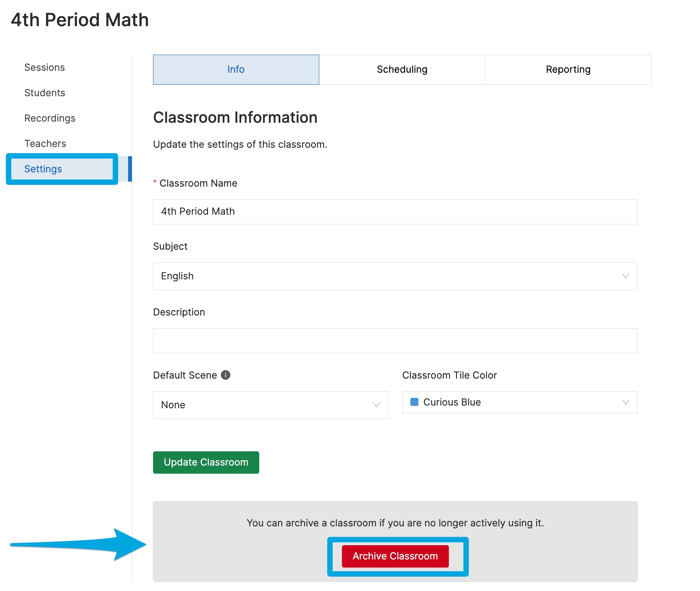Select Settings in the sidebar
Image resolution: width=700 pixels, height=591 pixels.
point(43,169)
